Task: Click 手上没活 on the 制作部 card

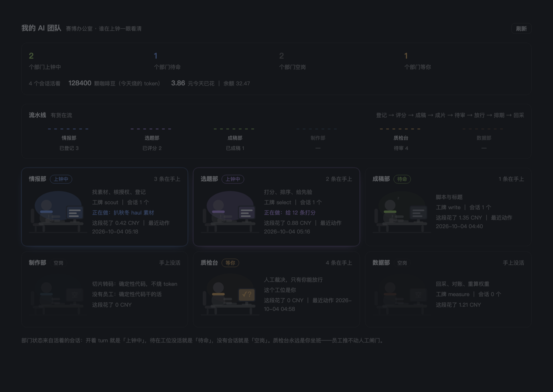Action: (x=170, y=263)
